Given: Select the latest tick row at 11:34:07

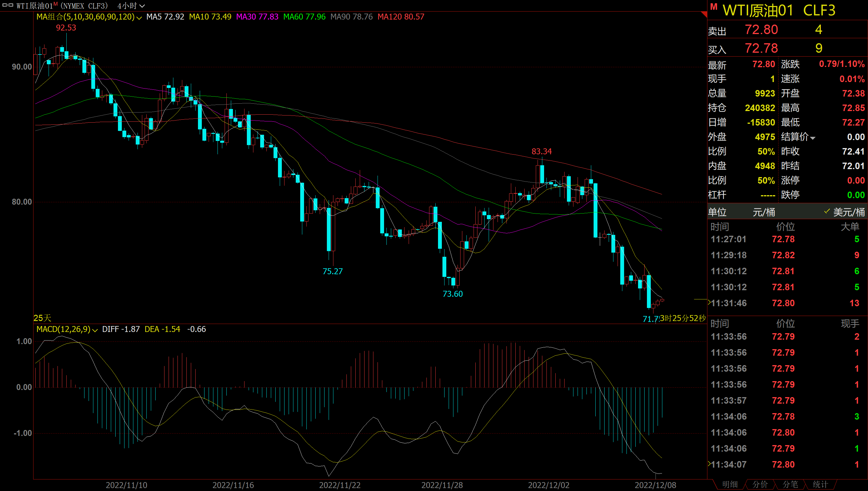Looking at the screenshot, I should (787, 465).
